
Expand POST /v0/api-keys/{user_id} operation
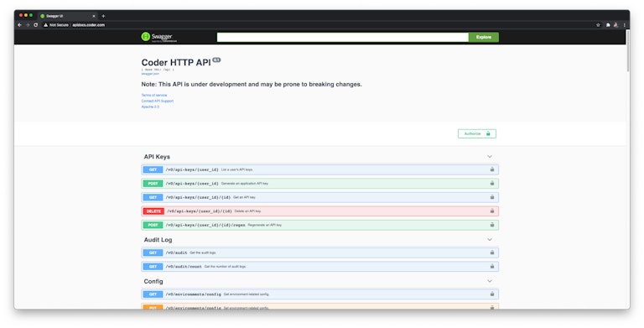[x=320, y=184]
